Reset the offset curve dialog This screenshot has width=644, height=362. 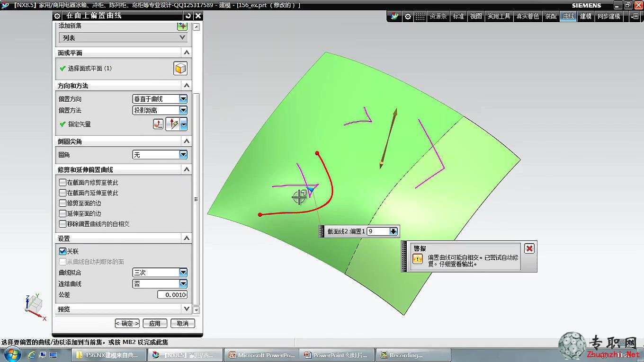[x=188, y=16]
